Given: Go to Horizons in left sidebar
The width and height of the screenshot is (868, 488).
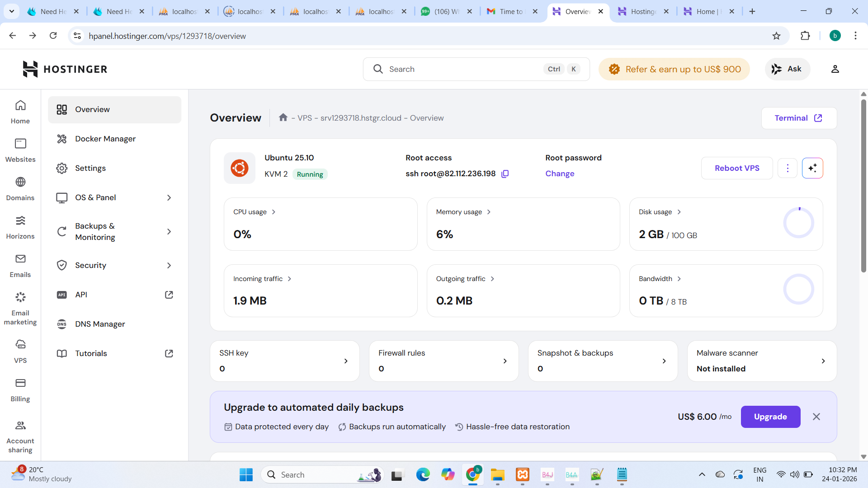Looking at the screenshot, I should pos(20,227).
